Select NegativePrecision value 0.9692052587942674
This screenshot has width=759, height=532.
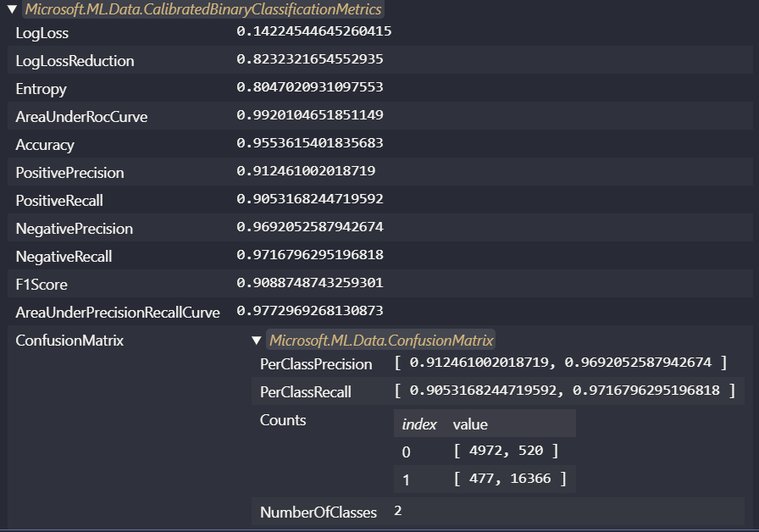click(310, 226)
